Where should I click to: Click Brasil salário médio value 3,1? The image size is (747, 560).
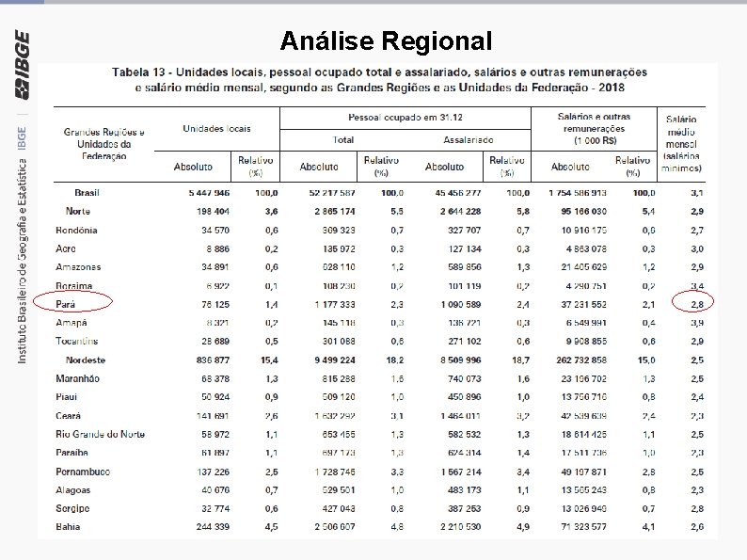click(x=697, y=193)
